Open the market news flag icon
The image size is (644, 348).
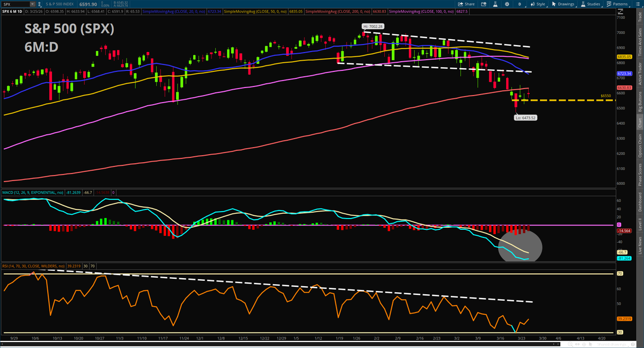coord(484,4)
